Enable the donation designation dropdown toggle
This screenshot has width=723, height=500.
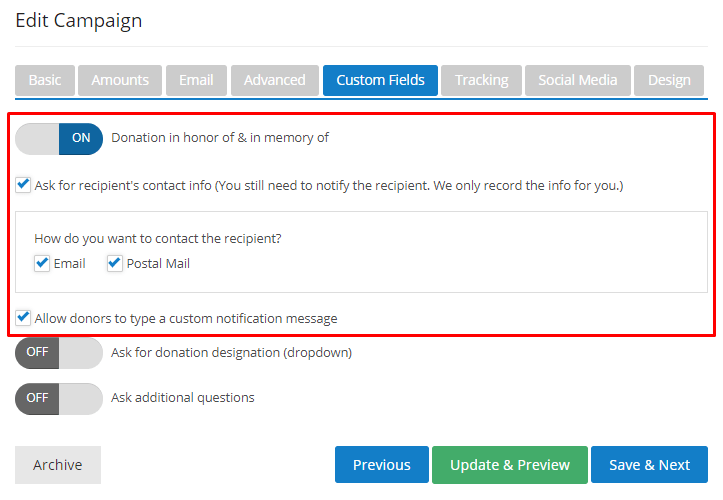pyautogui.click(x=59, y=352)
